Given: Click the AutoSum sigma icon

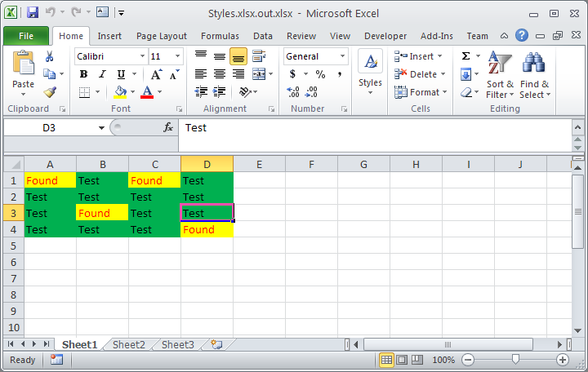Looking at the screenshot, I should tap(465, 56).
